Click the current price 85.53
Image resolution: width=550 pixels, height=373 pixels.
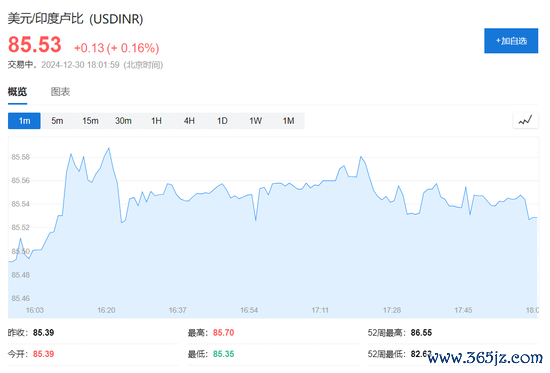pyautogui.click(x=35, y=45)
